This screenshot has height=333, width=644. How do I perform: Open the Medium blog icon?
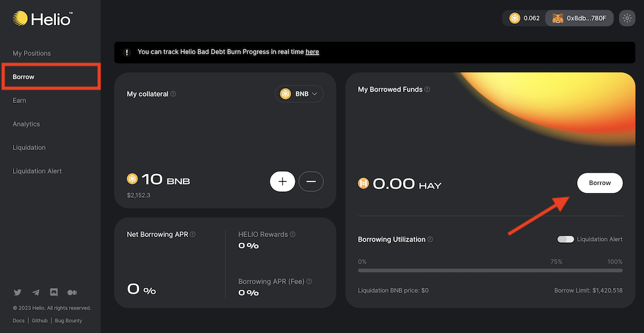tap(72, 292)
